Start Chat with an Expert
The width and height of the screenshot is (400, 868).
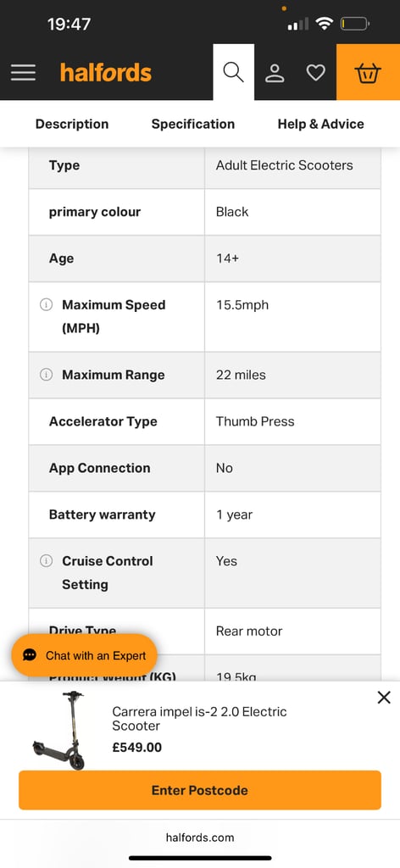pyautogui.click(x=84, y=655)
